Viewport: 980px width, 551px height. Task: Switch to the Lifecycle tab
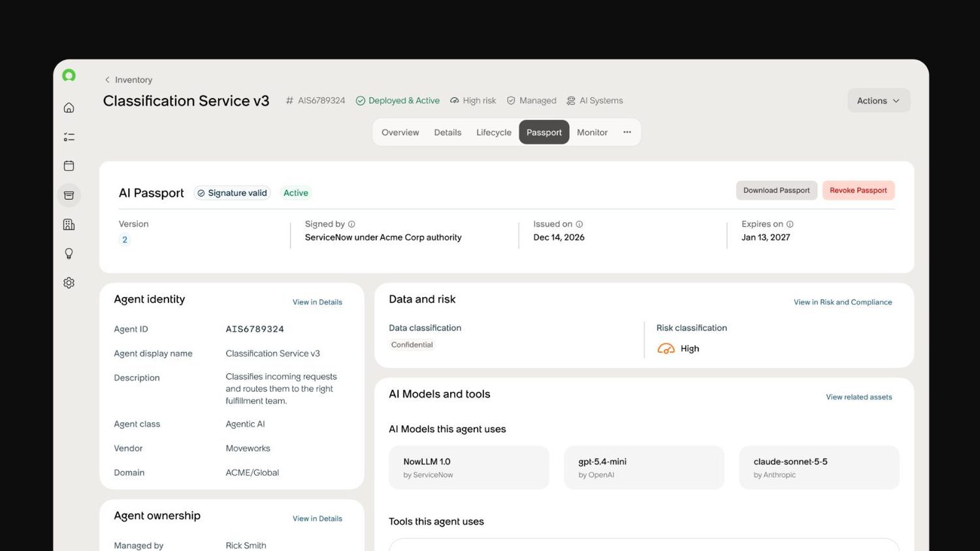[494, 133]
